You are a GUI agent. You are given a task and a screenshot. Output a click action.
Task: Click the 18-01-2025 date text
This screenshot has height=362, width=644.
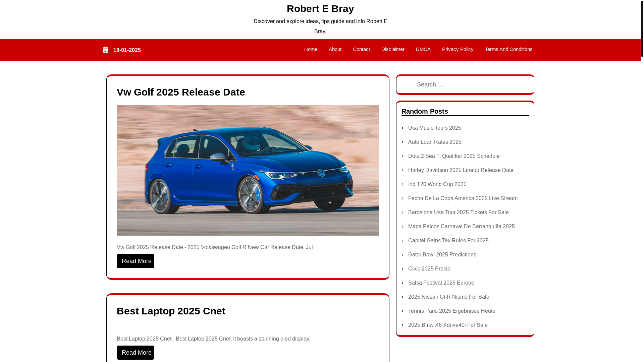[x=127, y=50]
